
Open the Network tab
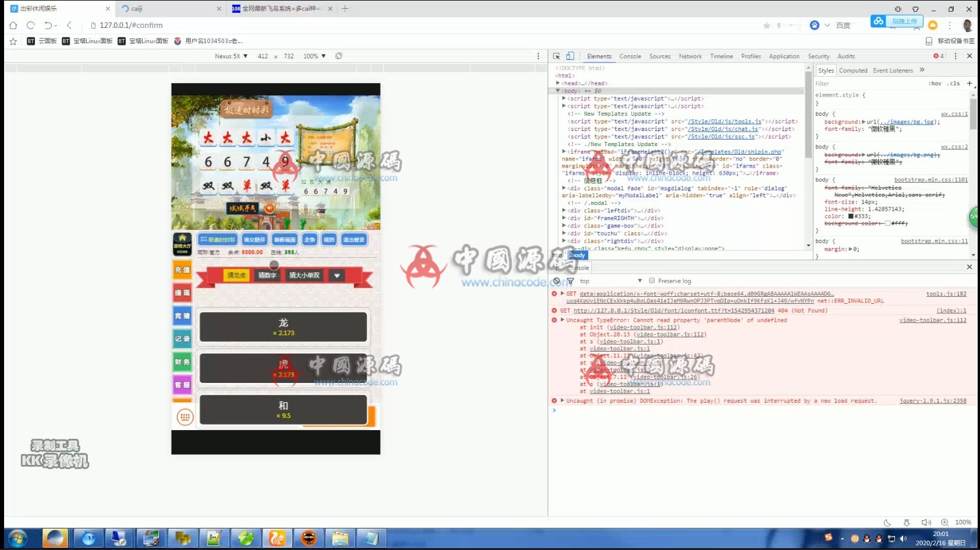690,56
